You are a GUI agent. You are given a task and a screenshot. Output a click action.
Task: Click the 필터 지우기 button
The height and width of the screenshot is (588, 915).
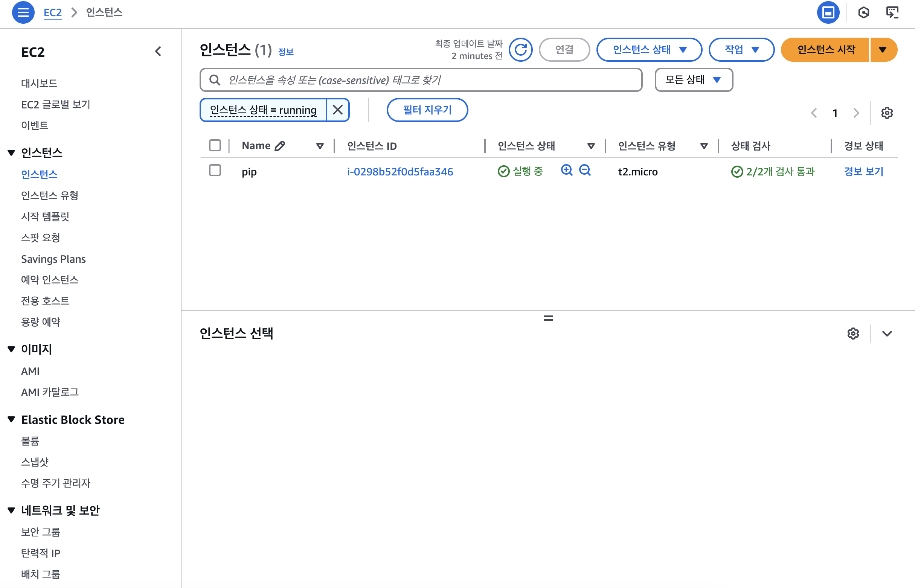click(427, 110)
